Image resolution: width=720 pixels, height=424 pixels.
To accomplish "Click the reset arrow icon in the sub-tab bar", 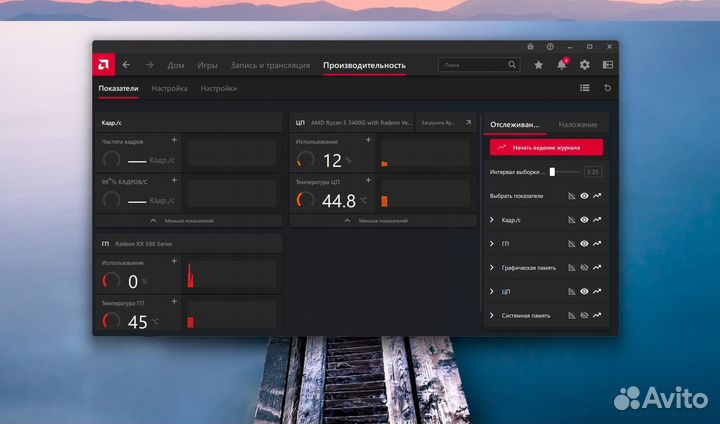I will pyautogui.click(x=607, y=89).
